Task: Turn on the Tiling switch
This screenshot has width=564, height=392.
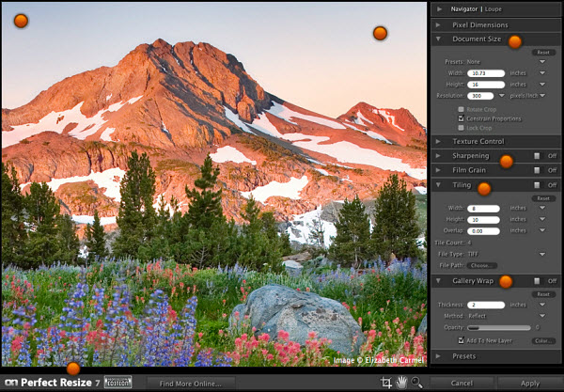Action: point(537,185)
